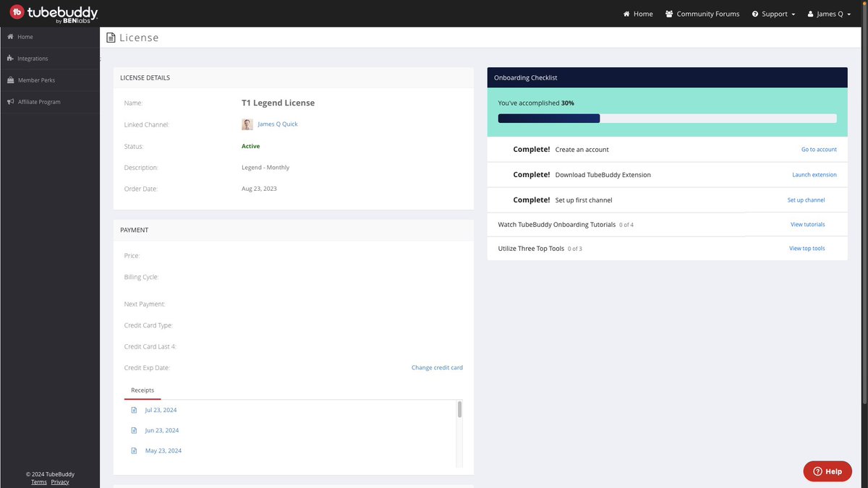Click the Onboarding Checklist header

click(x=667, y=77)
